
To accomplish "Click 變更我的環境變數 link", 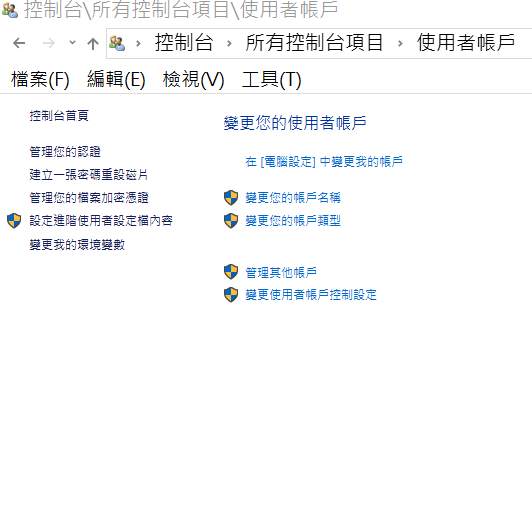I will 77,245.
